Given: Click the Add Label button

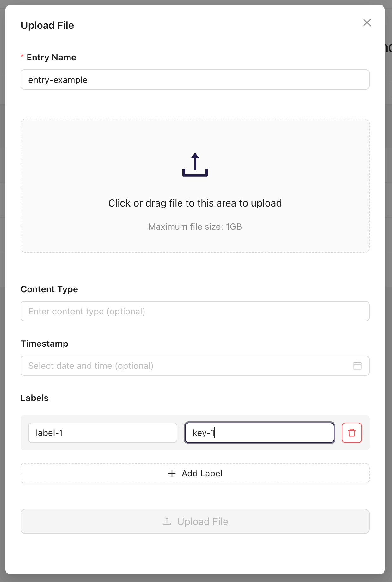Looking at the screenshot, I should coord(195,473).
